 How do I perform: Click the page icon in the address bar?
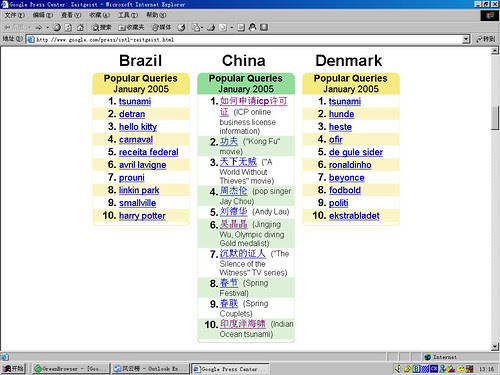point(31,40)
